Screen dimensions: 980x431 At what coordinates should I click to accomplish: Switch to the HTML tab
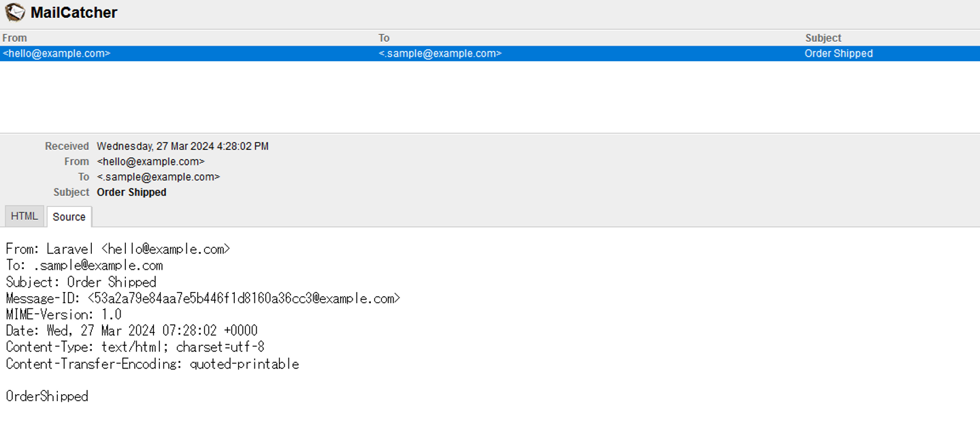24,216
